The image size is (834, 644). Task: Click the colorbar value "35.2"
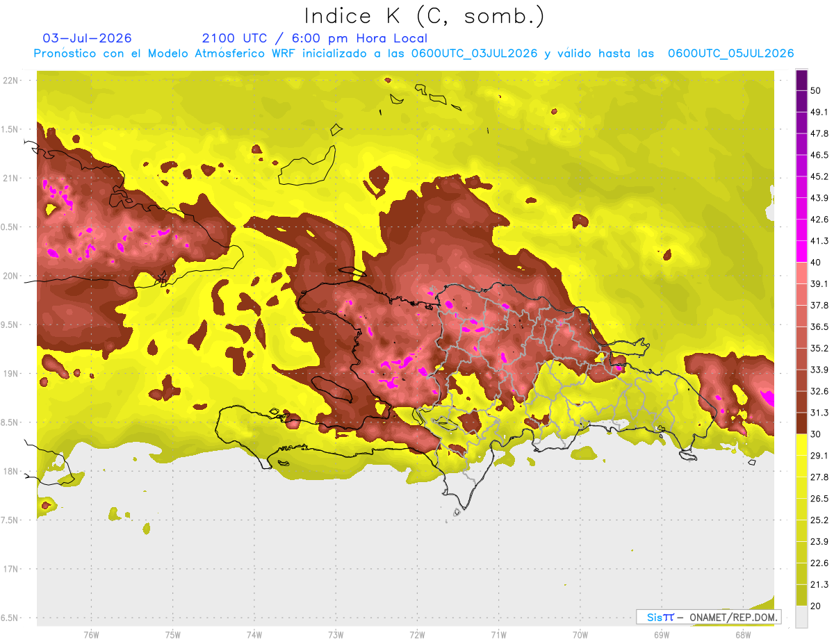tap(819, 348)
